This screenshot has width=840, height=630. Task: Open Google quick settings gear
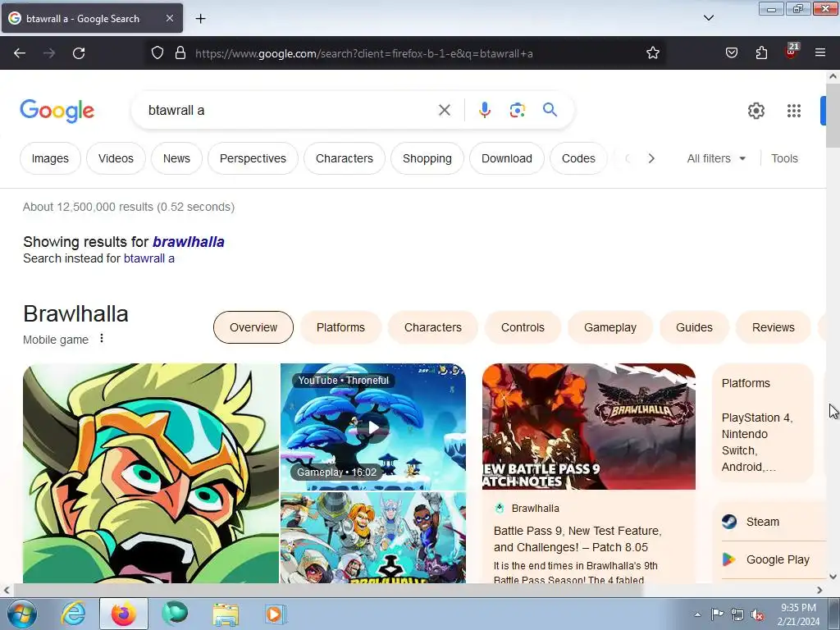click(x=756, y=111)
